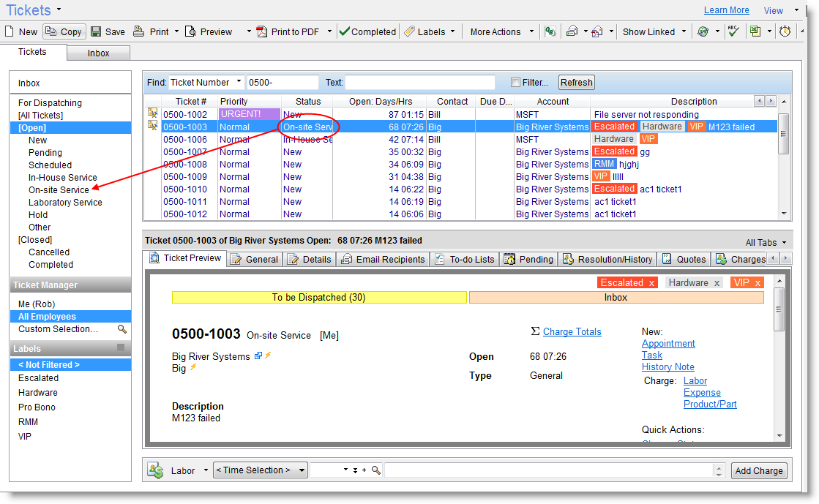Save the ticket using the Save icon
819x504 pixels.
point(97,31)
